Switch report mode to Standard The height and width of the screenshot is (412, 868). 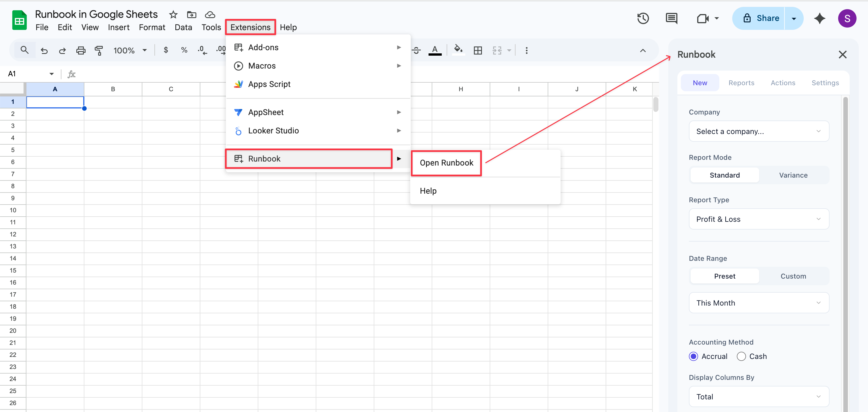point(724,175)
